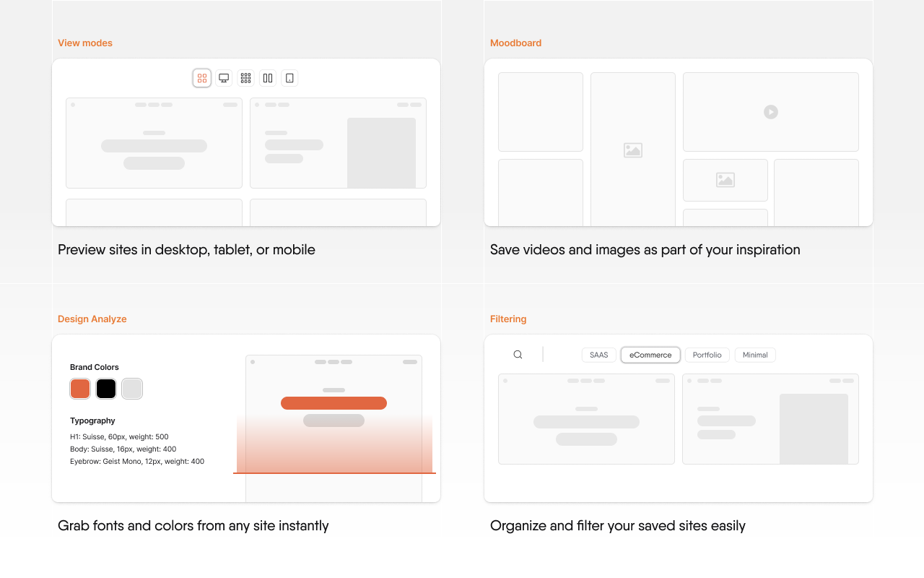
Task: Click the orange scan line in Design Analyze
Action: coord(334,473)
